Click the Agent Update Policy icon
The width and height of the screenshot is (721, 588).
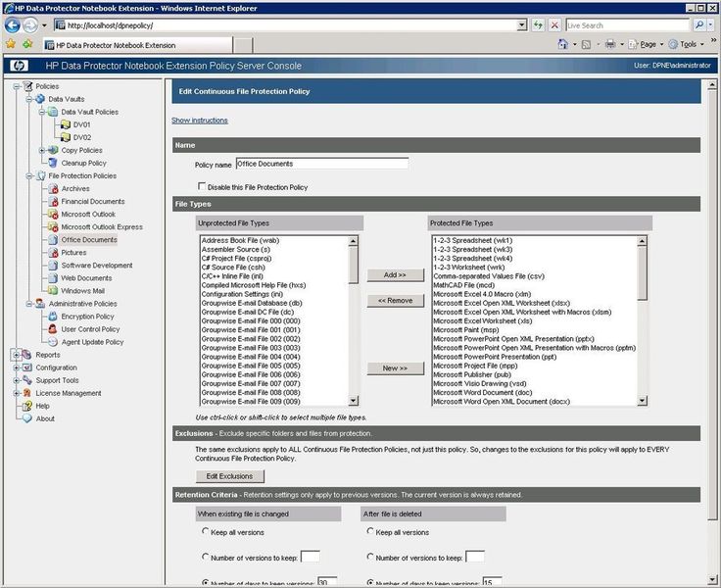[53, 342]
